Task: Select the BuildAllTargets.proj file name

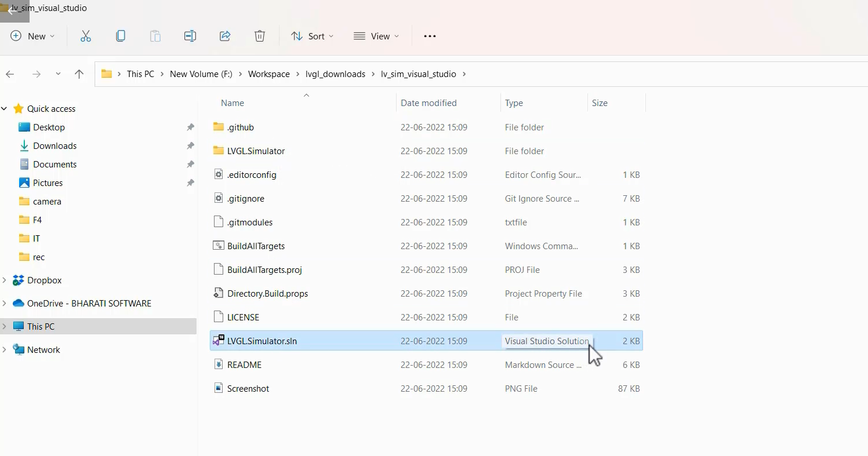Action: click(x=264, y=269)
